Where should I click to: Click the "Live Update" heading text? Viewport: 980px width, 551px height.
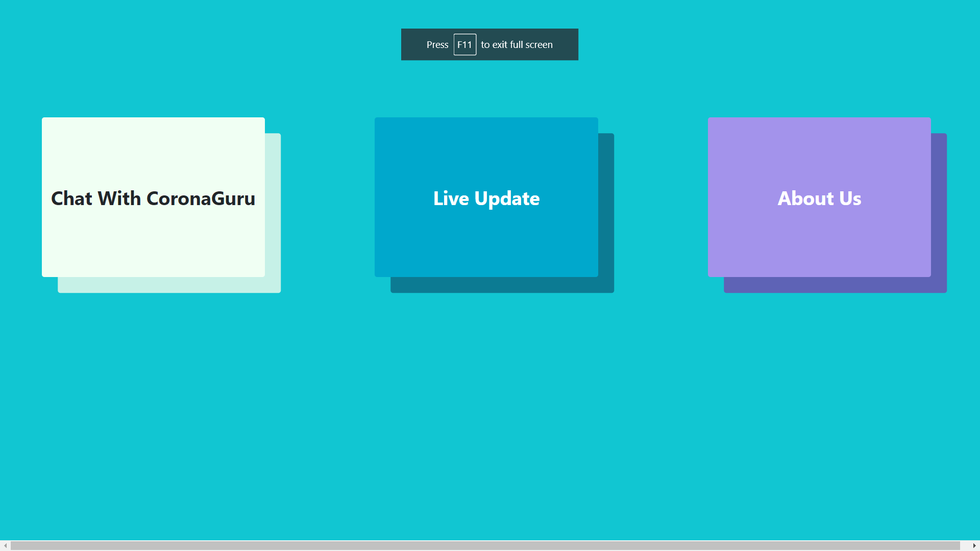[486, 198]
